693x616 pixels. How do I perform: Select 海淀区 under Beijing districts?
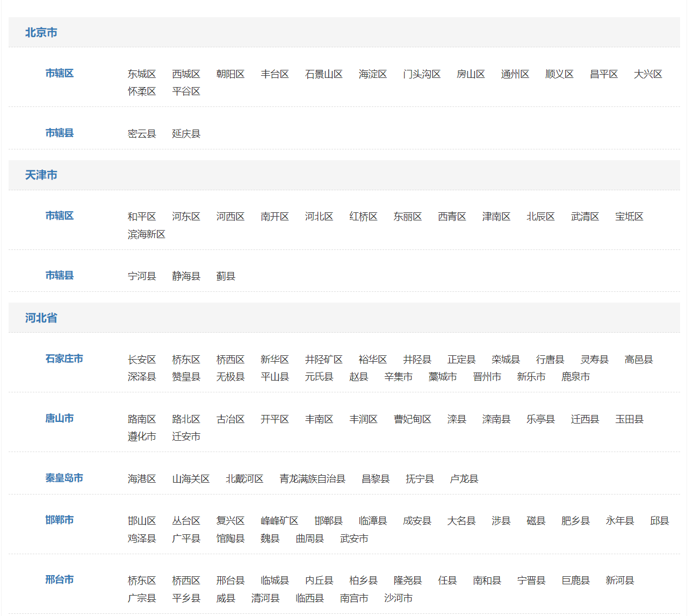click(373, 74)
